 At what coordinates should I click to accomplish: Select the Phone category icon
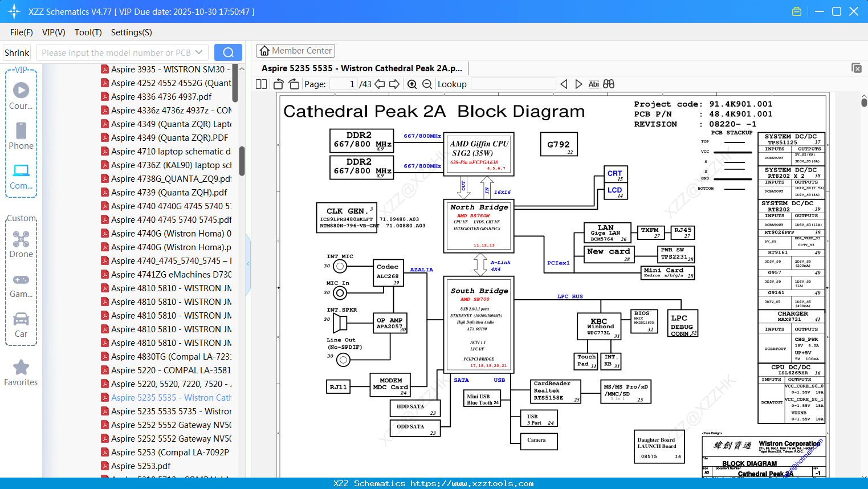pyautogui.click(x=21, y=136)
